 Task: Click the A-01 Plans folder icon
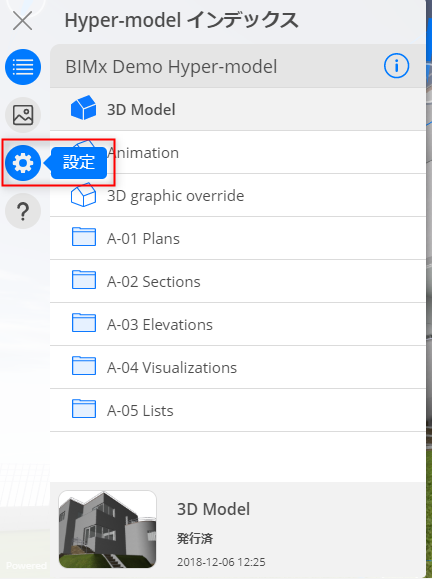[84, 237]
